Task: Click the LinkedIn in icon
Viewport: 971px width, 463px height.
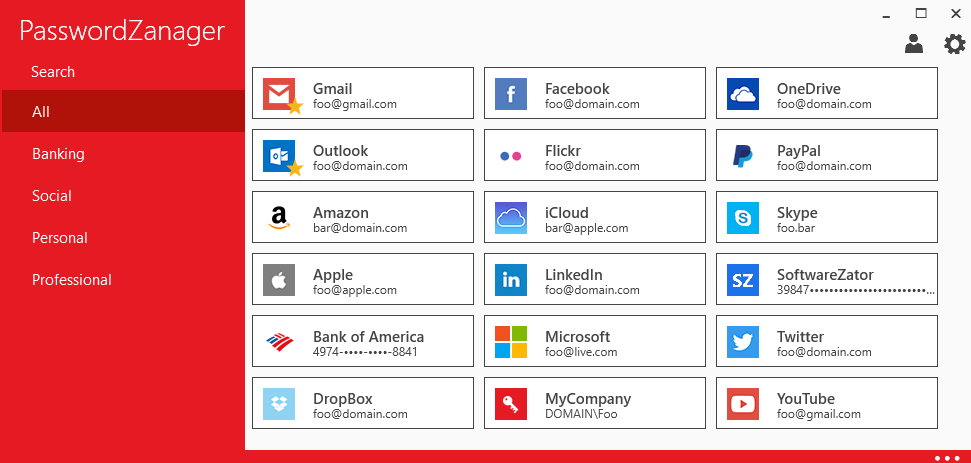Action: coord(511,280)
